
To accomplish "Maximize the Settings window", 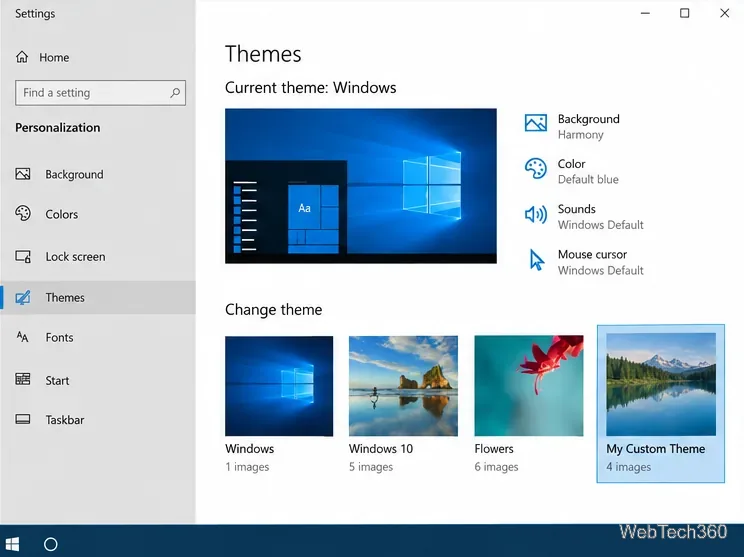I will coord(685,13).
